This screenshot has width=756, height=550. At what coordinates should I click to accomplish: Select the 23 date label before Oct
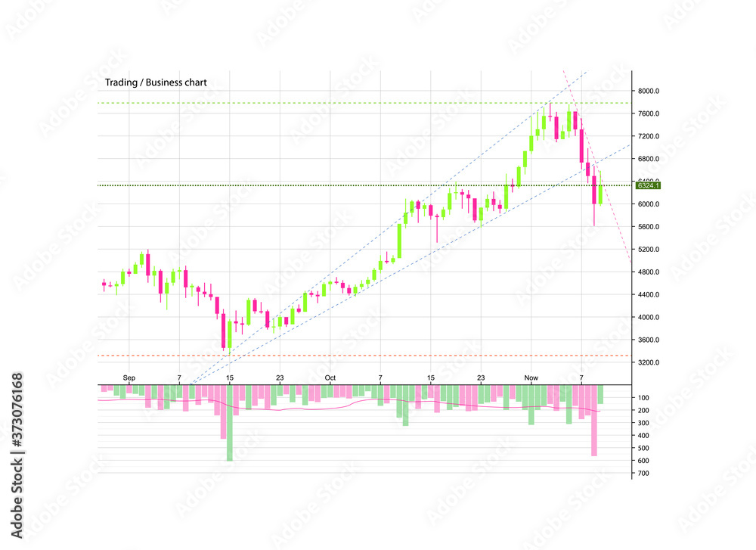pyautogui.click(x=280, y=378)
